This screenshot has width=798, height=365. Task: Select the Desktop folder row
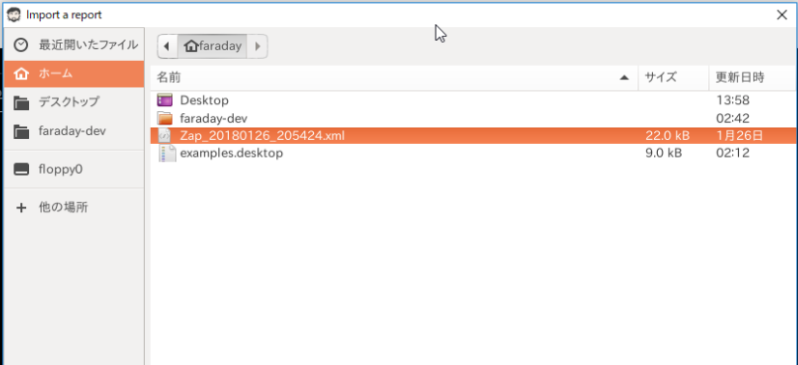point(474,100)
